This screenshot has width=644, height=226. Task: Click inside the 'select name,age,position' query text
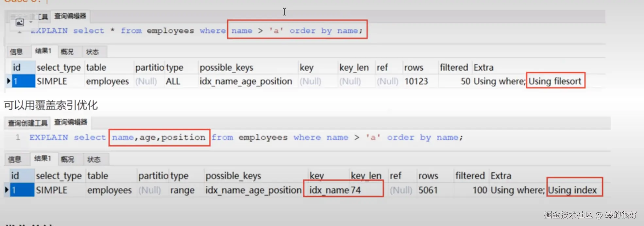(x=246, y=137)
